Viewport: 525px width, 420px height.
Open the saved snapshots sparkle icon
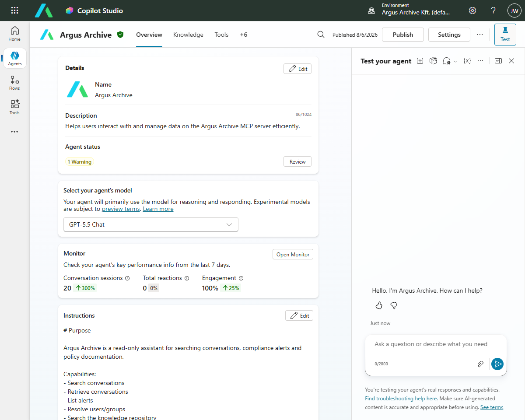click(x=434, y=61)
